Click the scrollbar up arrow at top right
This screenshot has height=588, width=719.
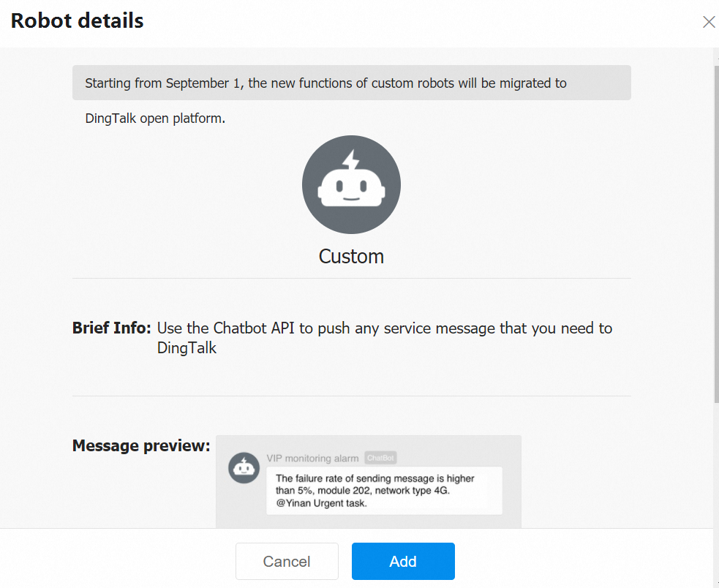point(716,59)
